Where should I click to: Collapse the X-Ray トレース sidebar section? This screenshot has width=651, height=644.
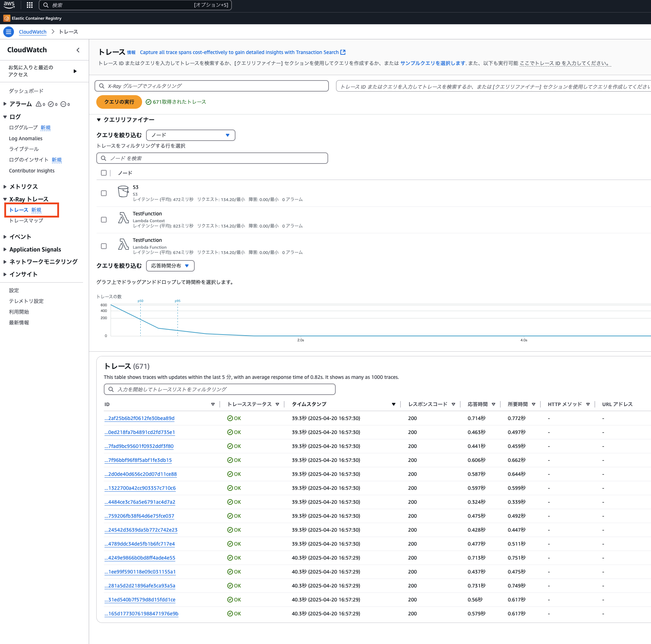5,199
